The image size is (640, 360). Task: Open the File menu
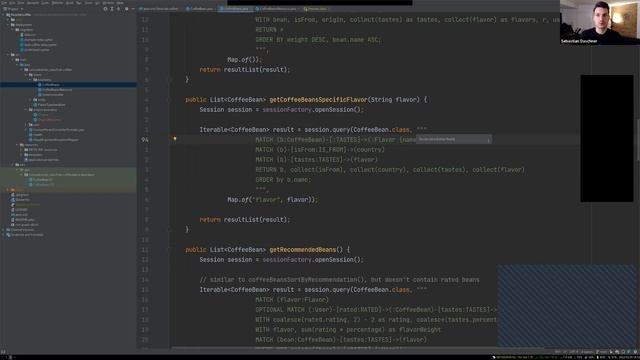click(4, 3)
